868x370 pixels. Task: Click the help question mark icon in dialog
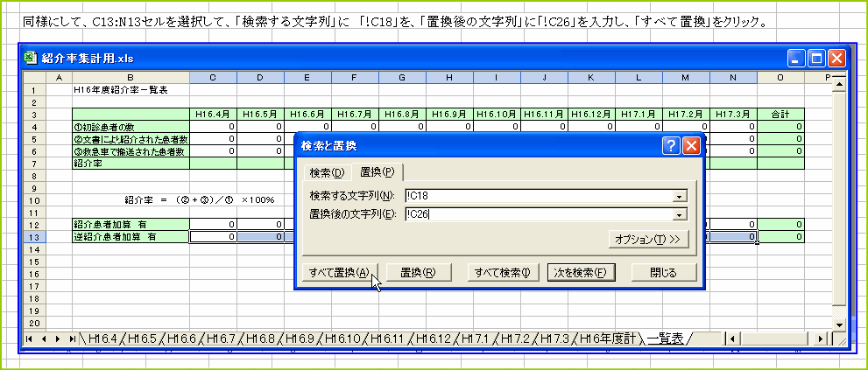[x=670, y=146]
